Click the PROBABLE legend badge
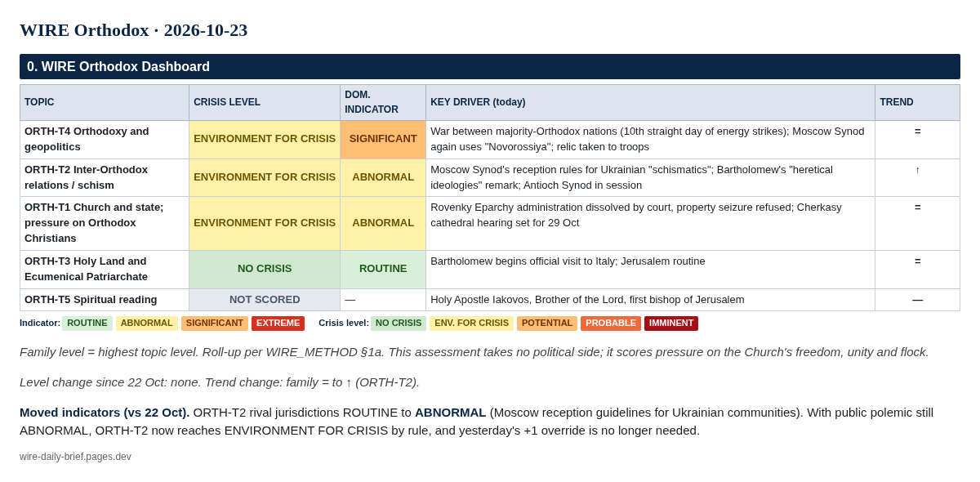This screenshot has height=482, width=980. (x=611, y=324)
